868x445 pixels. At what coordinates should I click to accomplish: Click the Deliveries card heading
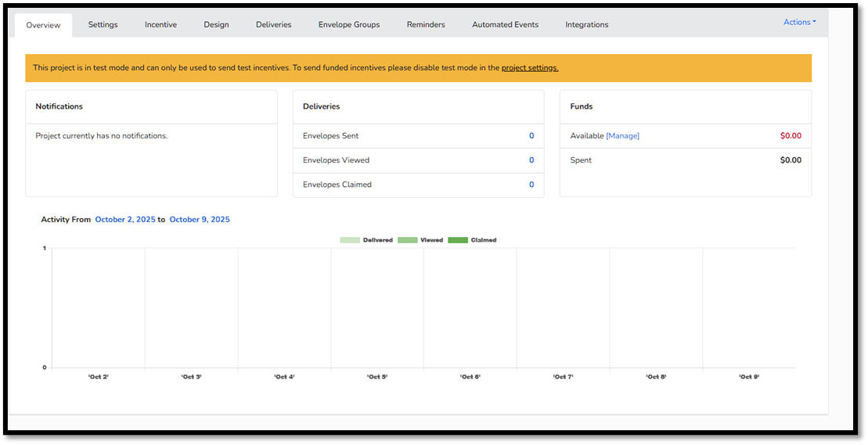coord(321,106)
